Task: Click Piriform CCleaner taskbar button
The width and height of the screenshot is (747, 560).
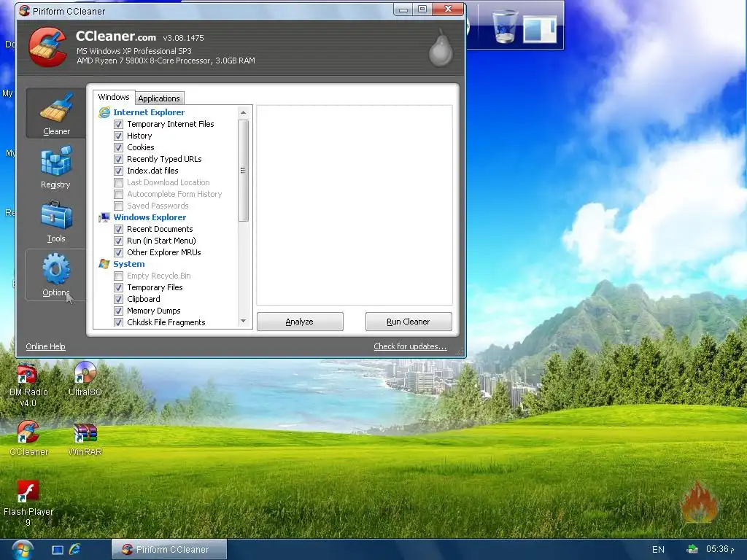Action: coord(169,550)
